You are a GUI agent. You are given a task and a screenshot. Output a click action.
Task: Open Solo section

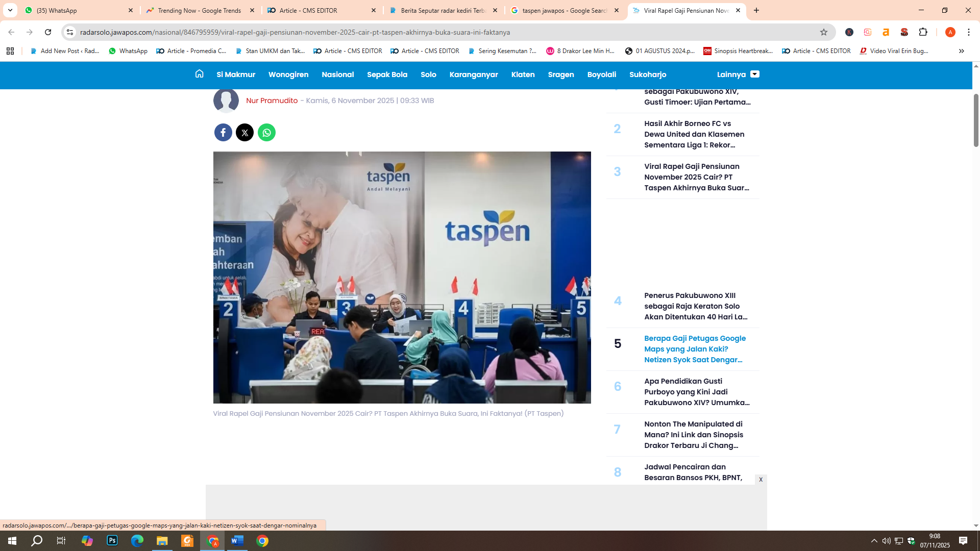[x=428, y=74]
